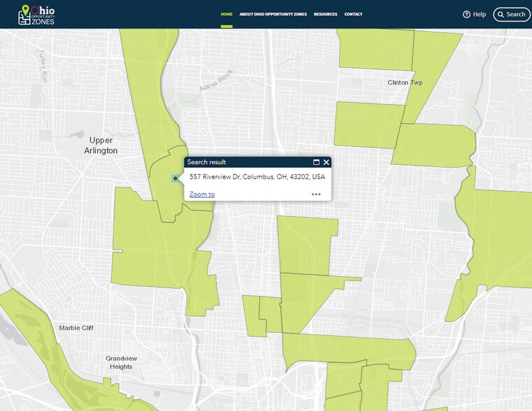The height and width of the screenshot is (411, 532).
Task: Select the Contact nav item
Action: pyautogui.click(x=353, y=14)
